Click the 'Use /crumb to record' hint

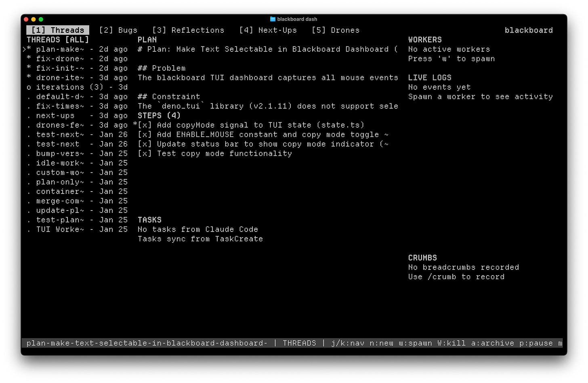pyautogui.click(x=456, y=277)
